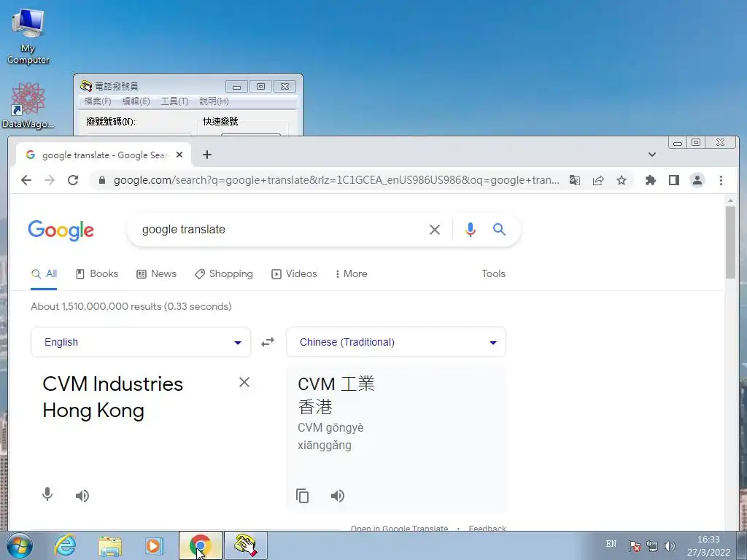Image resolution: width=747 pixels, height=560 pixels.
Task: Toggle Chrome side panel icon
Action: click(673, 180)
